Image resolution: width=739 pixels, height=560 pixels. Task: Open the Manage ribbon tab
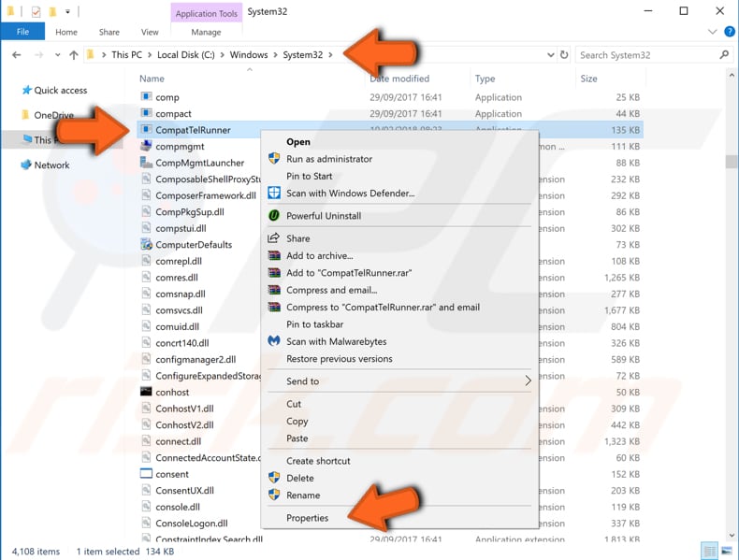tap(206, 32)
